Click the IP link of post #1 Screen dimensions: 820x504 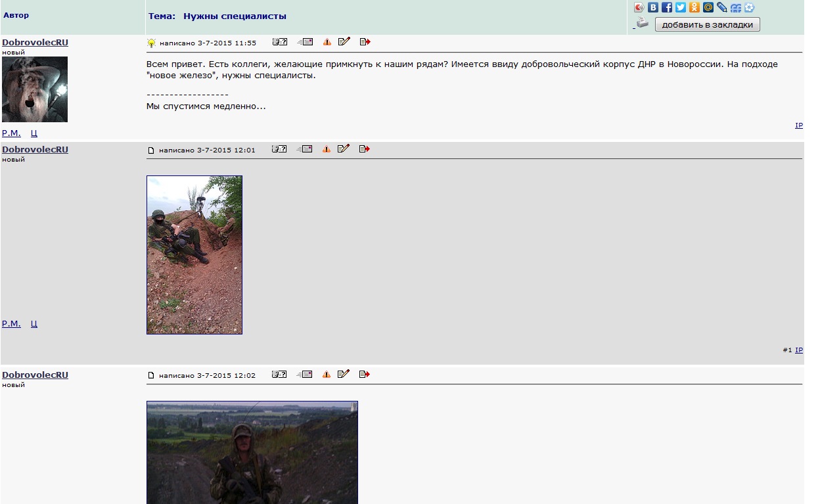[799, 350]
